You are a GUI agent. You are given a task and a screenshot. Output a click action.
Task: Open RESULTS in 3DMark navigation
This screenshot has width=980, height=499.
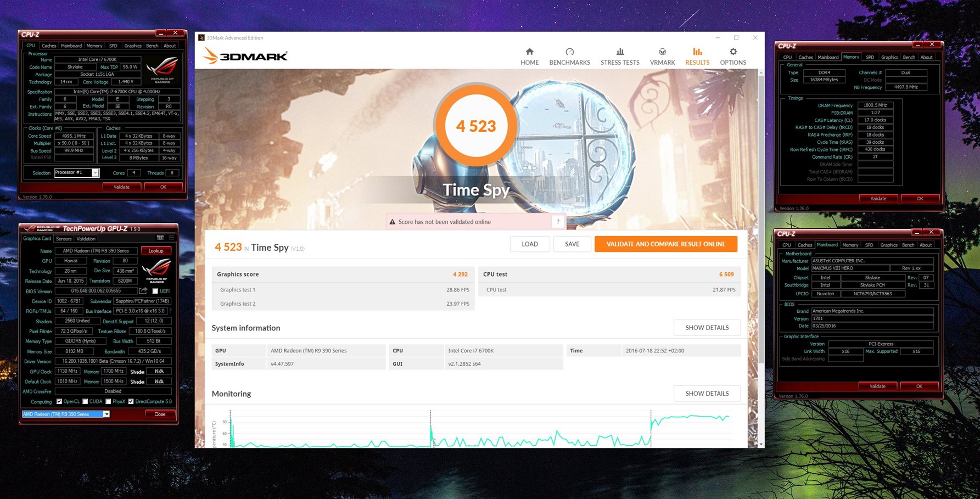tap(697, 57)
